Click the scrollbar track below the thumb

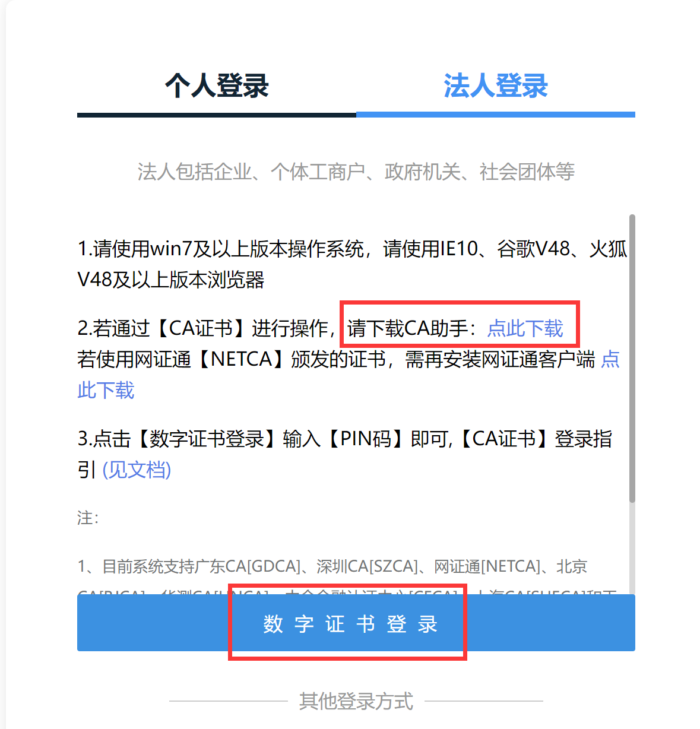(x=632, y=547)
